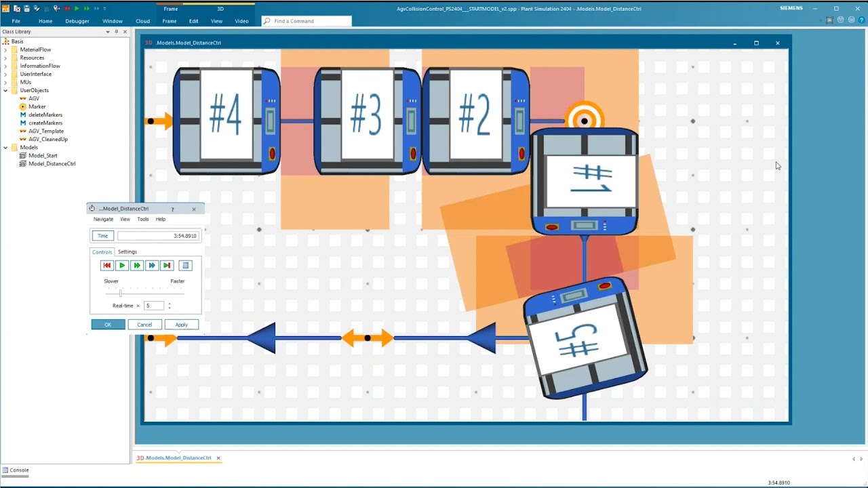The width and height of the screenshot is (868, 488).
Task: Start simulation with the green play button in dialog
Action: [122, 266]
